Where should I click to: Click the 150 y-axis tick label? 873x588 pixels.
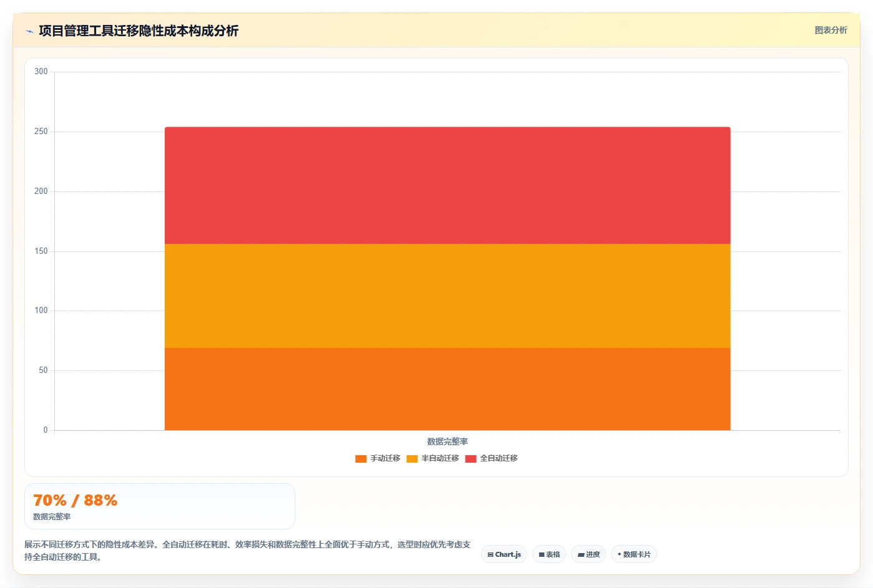click(41, 251)
